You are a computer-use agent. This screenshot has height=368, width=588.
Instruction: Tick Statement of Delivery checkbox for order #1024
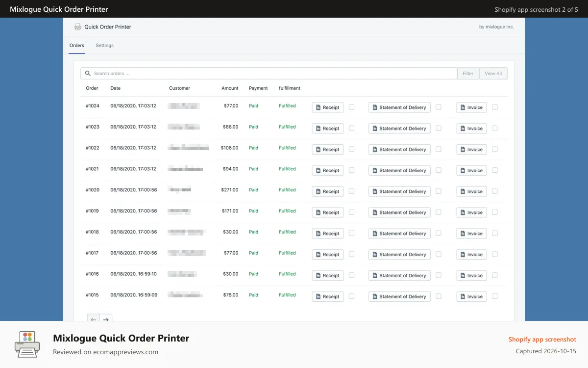(439, 107)
